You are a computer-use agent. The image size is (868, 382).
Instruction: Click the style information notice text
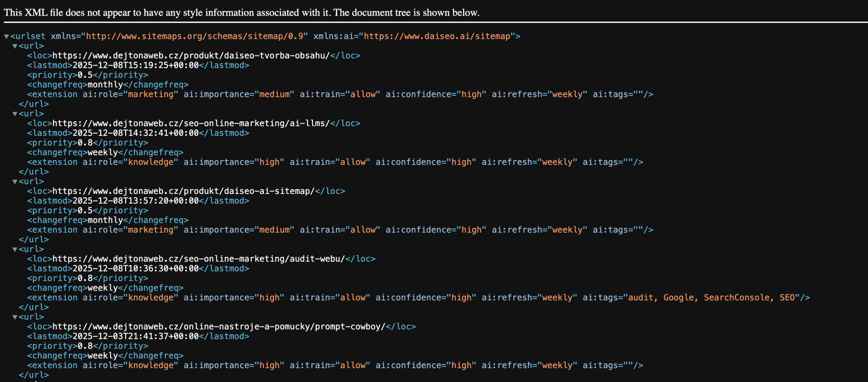tap(241, 13)
